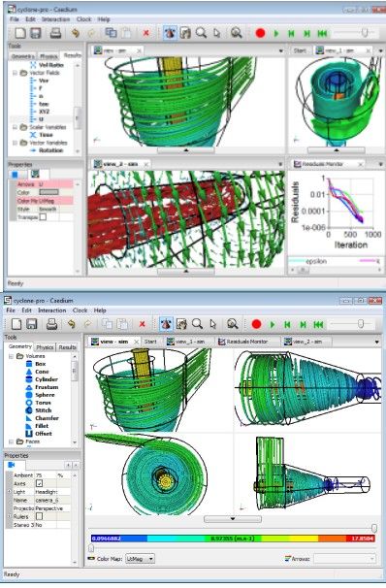Toggle the Rulers checkbox
Image resolution: width=386 pixels, height=588 pixels.
pyautogui.click(x=39, y=516)
